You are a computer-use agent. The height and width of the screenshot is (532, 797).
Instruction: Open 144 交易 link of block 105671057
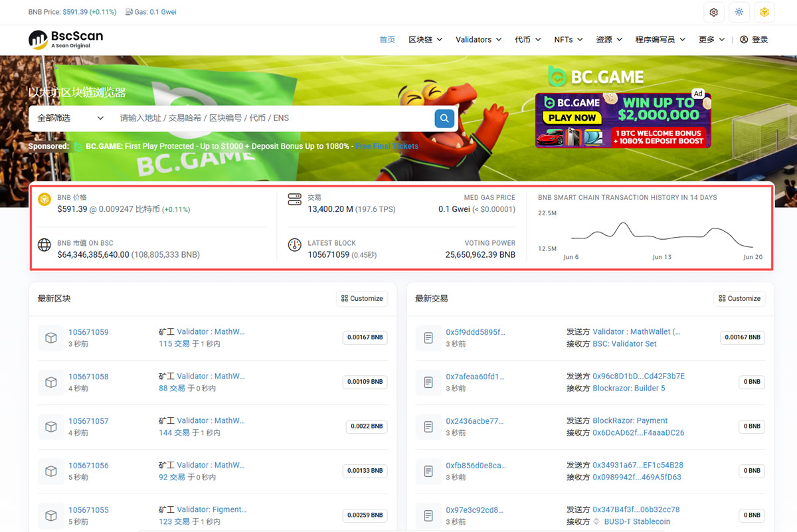(x=174, y=433)
